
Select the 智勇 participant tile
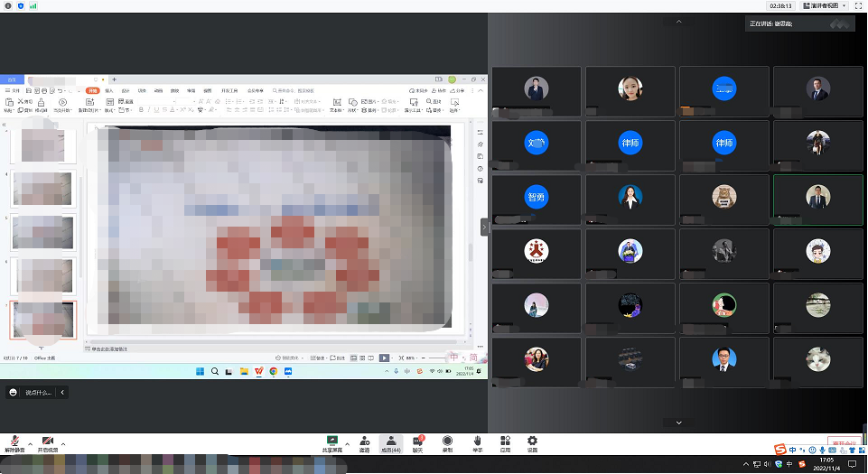click(x=537, y=195)
